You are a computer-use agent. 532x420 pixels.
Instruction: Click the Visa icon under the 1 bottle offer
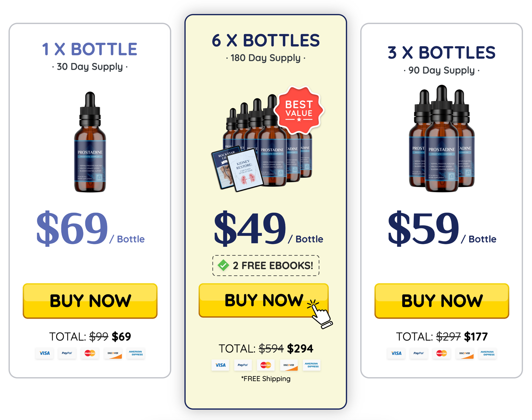[45, 353]
